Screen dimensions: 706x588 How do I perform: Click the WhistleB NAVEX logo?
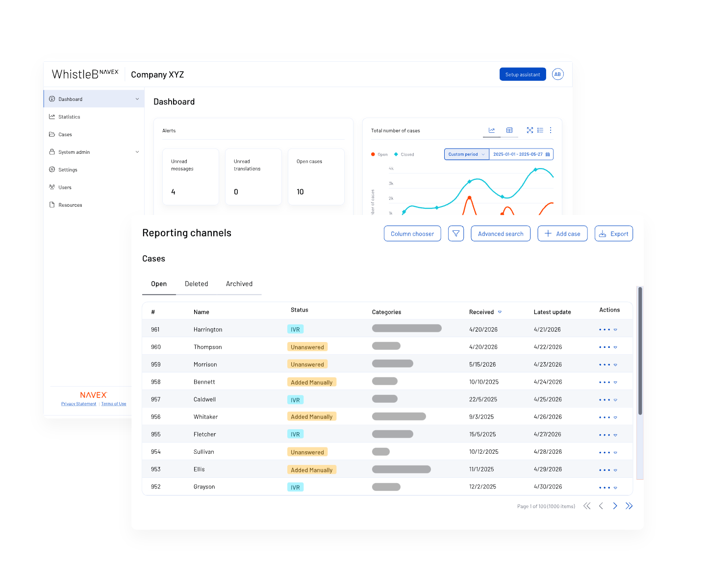point(85,74)
